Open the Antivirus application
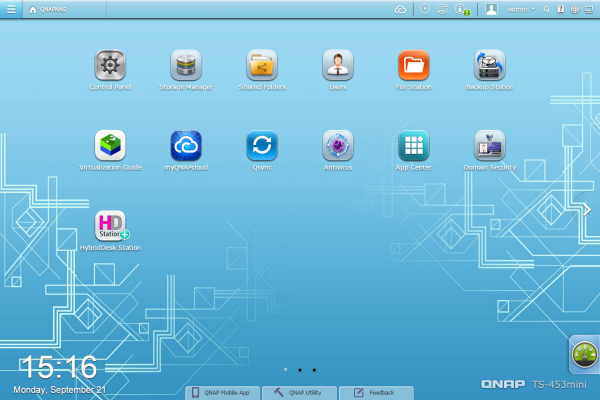The height and width of the screenshot is (400, 600). pyautogui.click(x=338, y=146)
